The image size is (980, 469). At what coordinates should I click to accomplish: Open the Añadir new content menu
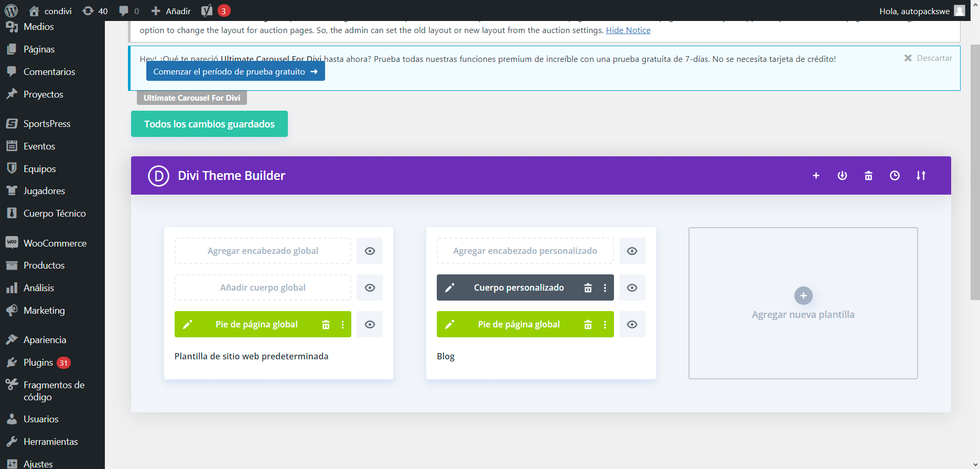pos(171,10)
